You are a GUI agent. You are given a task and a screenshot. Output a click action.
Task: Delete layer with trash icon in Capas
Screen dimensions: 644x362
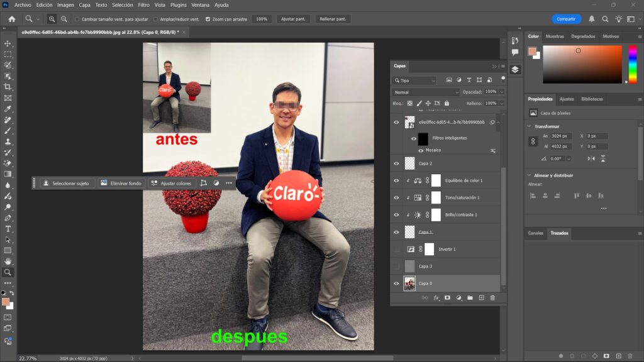[x=492, y=297]
